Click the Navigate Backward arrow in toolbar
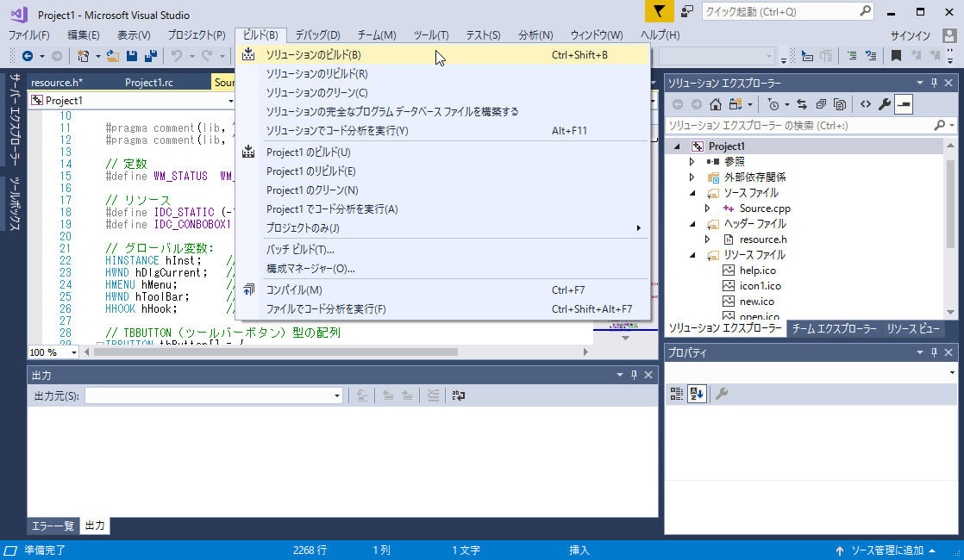 (x=28, y=56)
